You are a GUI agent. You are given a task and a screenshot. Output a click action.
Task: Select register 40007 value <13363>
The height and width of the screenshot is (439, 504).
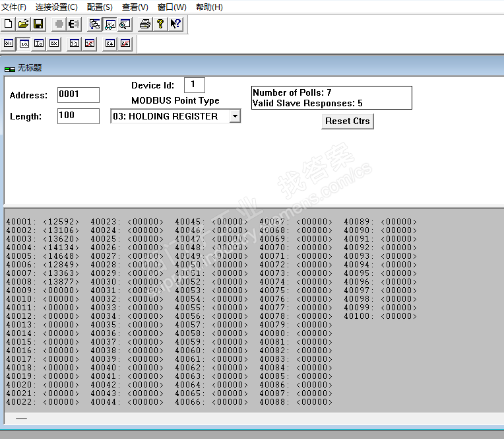pos(61,273)
